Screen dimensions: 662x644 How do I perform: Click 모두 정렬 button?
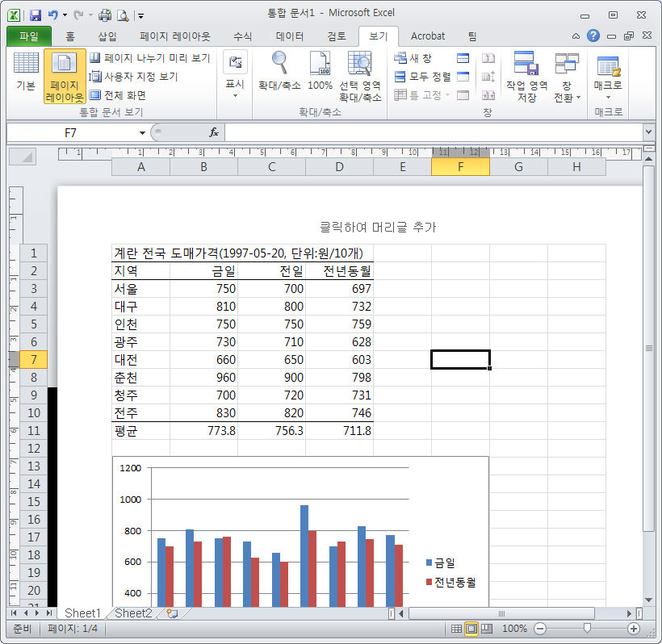(x=422, y=77)
